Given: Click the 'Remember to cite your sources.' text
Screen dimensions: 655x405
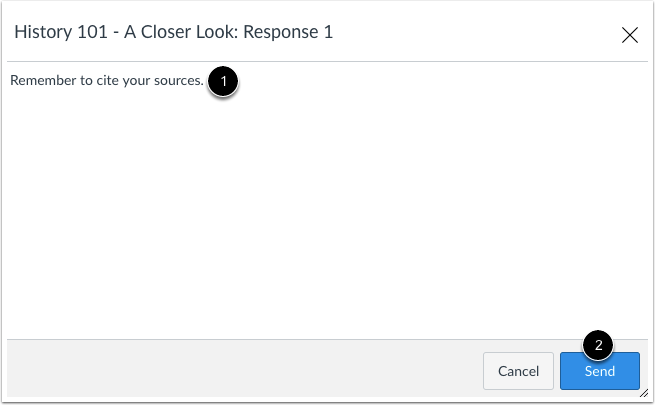Looking at the screenshot, I should point(107,80).
